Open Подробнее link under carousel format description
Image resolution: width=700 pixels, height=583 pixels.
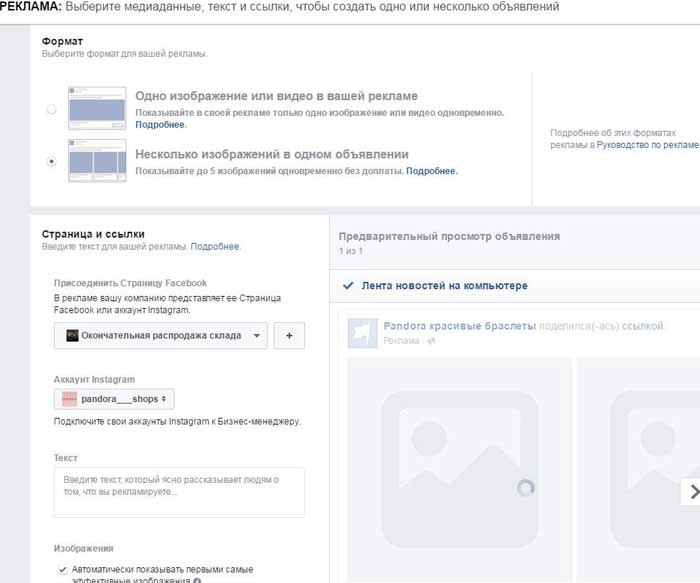pos(431,171)
